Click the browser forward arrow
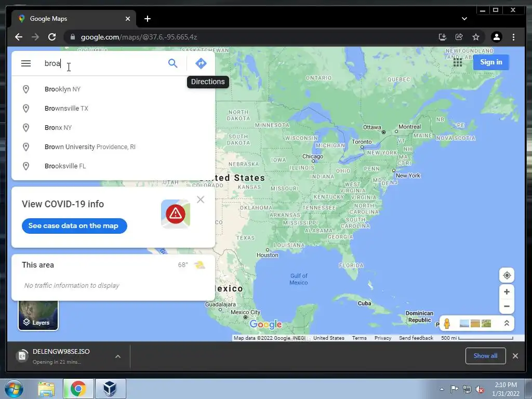Image resolution: width=532 pixels, height=399 pixels. (35, 37)
